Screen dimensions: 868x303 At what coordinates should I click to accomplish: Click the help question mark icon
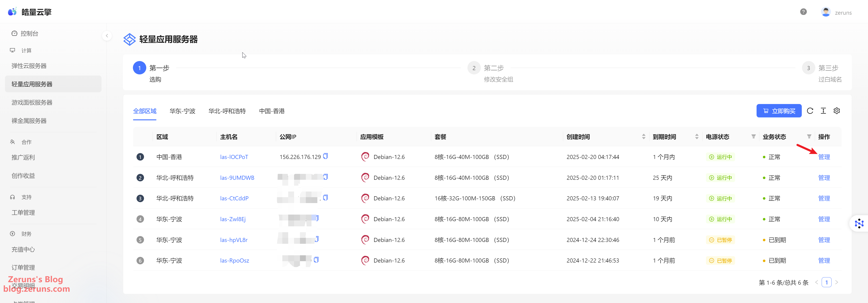coord(803,12)
